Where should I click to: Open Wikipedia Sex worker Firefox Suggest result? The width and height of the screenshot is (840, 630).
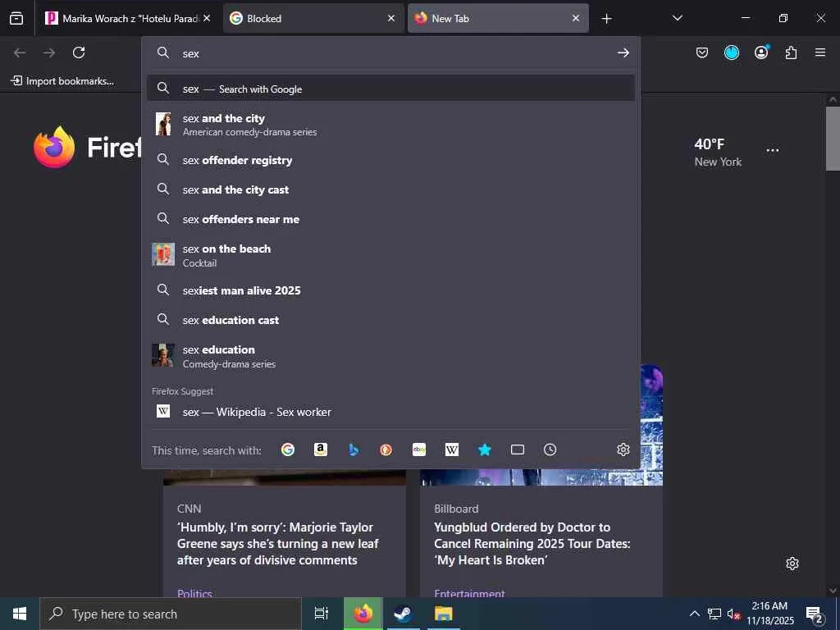tap(390, 412)
